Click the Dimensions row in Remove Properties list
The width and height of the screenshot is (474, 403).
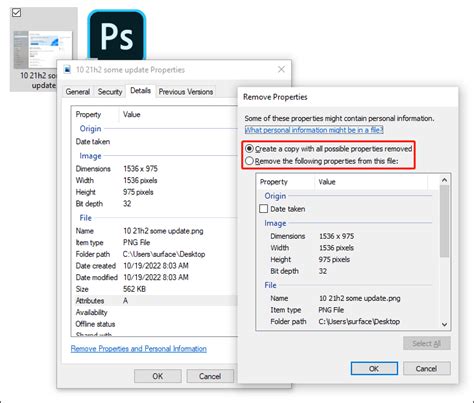pos(347,236)
